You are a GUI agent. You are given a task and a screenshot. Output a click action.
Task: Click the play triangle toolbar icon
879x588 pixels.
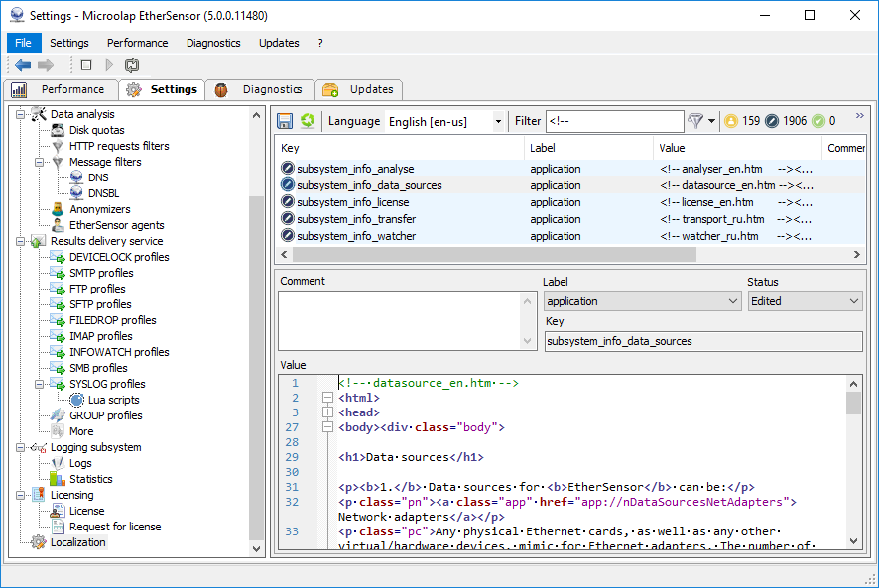coord(109,65)
